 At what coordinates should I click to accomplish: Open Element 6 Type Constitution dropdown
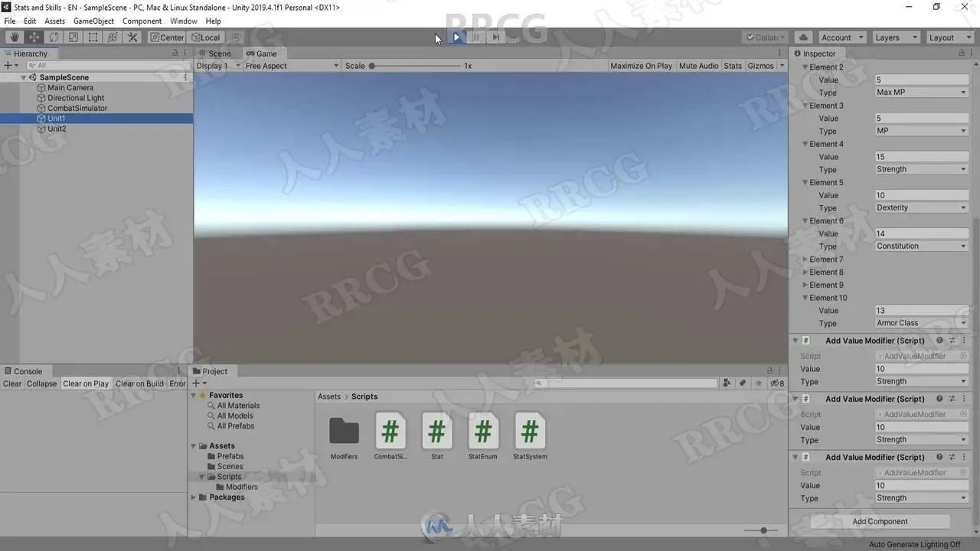tap(922, 246)
